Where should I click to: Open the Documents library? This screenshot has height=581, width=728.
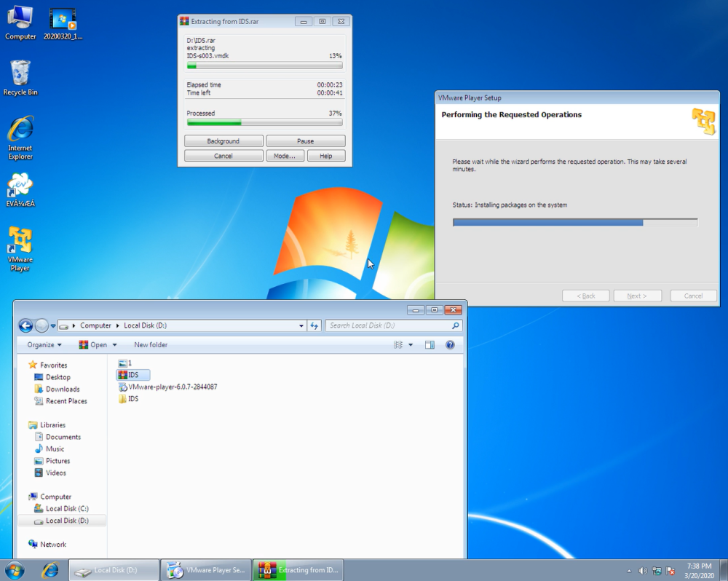click(x=58, y=437)
